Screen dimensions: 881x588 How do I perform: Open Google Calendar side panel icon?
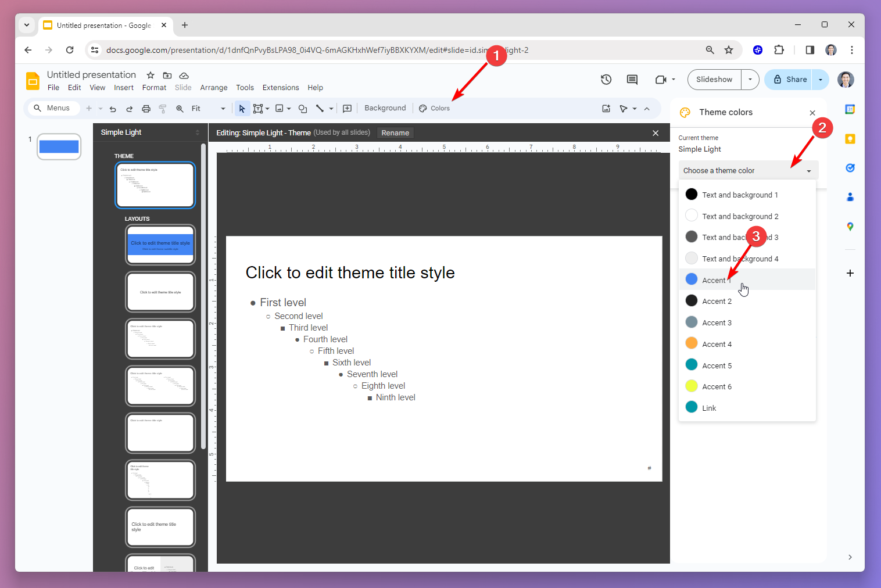point(850,109)
